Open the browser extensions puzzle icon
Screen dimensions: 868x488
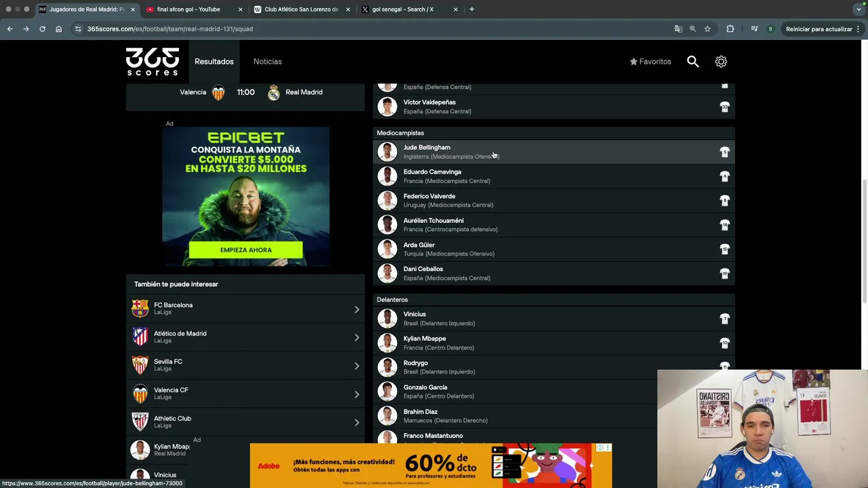[x=730, y=29]
